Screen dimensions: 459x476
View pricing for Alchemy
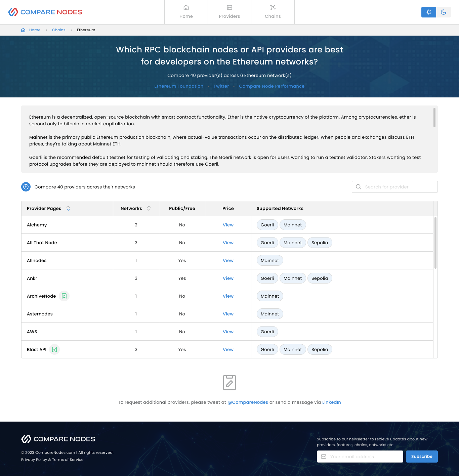coord(228,225)
